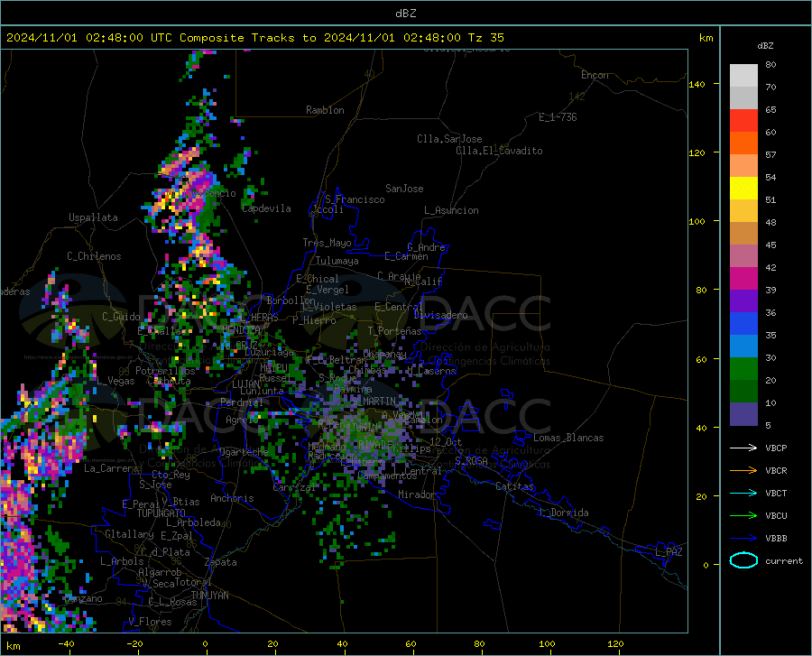The image size is (812, 656).
Task: Click the Catitas location label
Action: click(515, 486)
